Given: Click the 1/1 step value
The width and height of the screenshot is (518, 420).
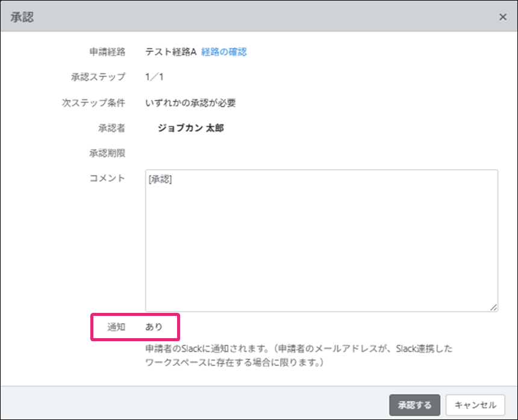Looking at the screenshot, I should click(x=154, y=77).
